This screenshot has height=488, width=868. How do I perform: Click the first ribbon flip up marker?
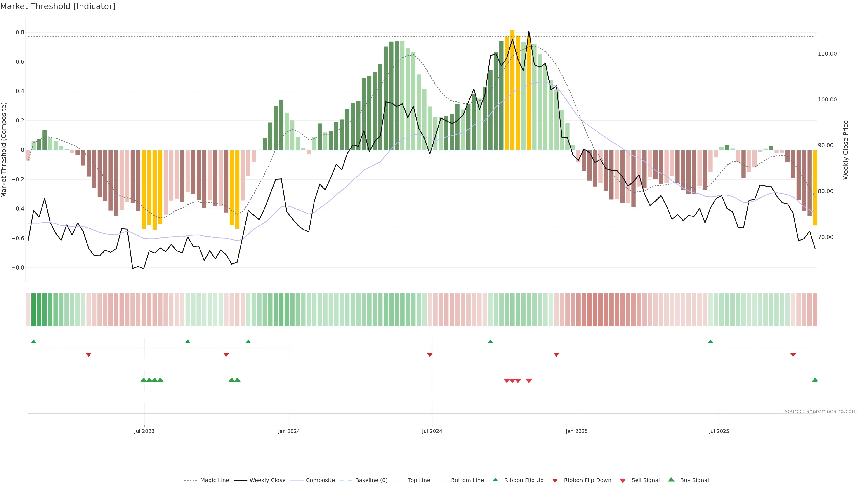[x=34, y=342]
